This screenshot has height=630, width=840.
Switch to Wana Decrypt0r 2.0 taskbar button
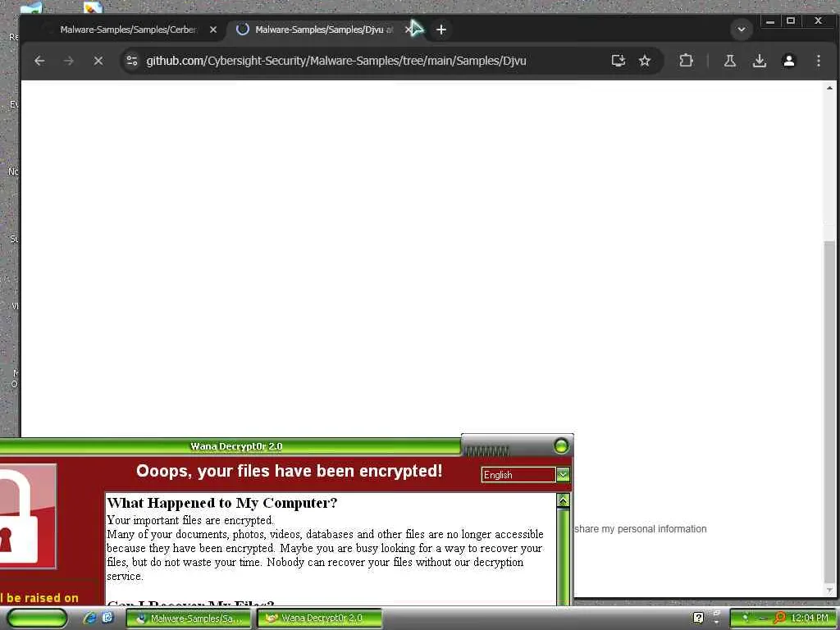click(x=320, y=619)
